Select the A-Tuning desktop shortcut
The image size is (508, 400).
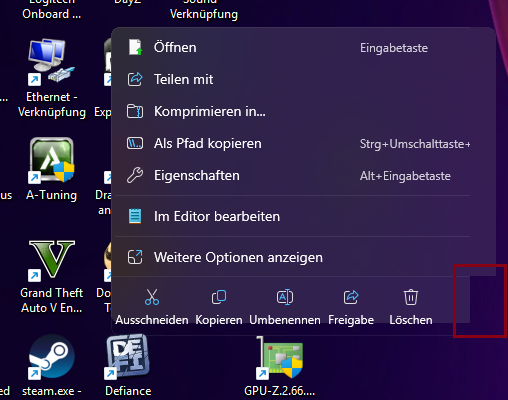coord(52,169)
